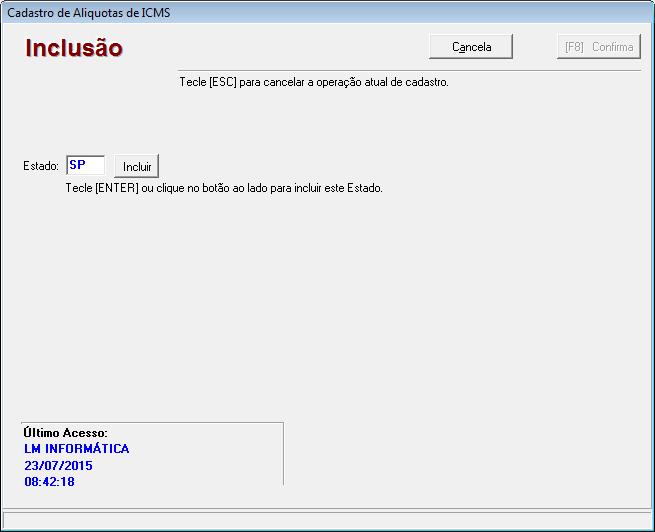Screen dimensions: 655x532
Task: Focus the Estado field containing SP
Action: pyautogui.click(x=85, y=165)
